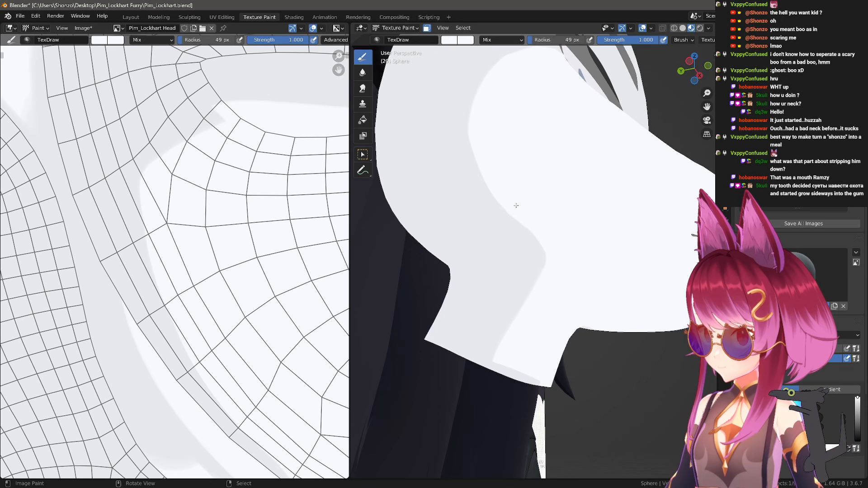This screenshot has height=488, width=868.
Task: Click primary color swatch in image editor
Action: (99, 40)
